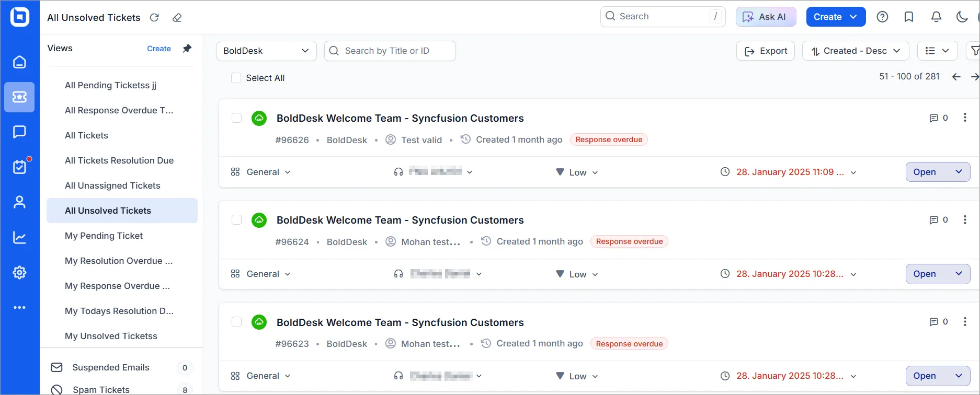Click the Suspended Emails envelope icon
980x395 pixels.
pyautogui.click(x=56, y=367)
